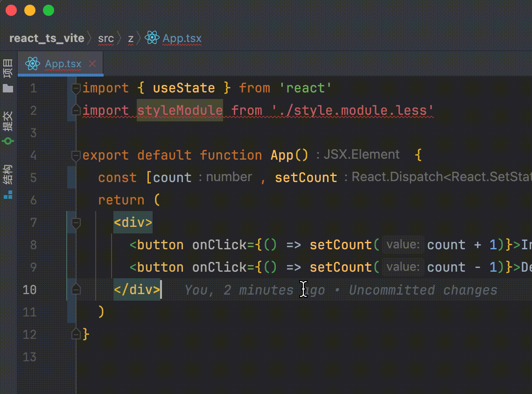The height and width of the screenshot is (394, 532).
Task: Toggle the fold end marker on line 10
Action: (76, 290)
